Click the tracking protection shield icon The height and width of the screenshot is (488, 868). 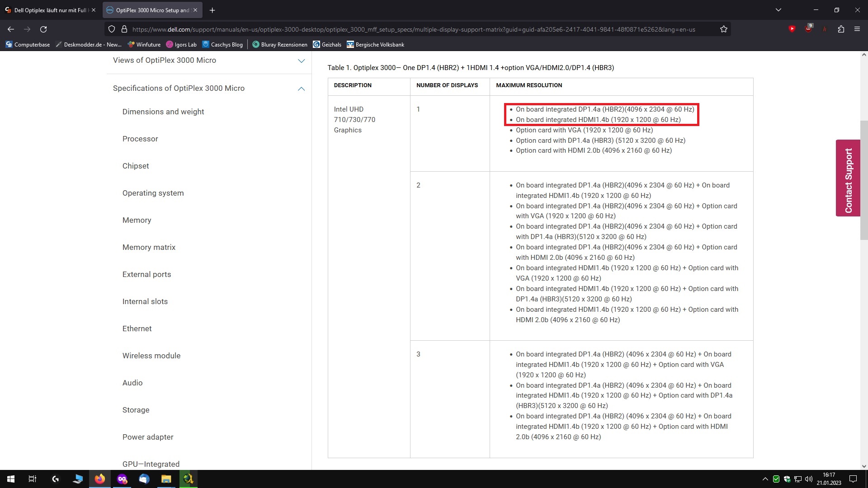pyautogui.click(x=112, y=29)
